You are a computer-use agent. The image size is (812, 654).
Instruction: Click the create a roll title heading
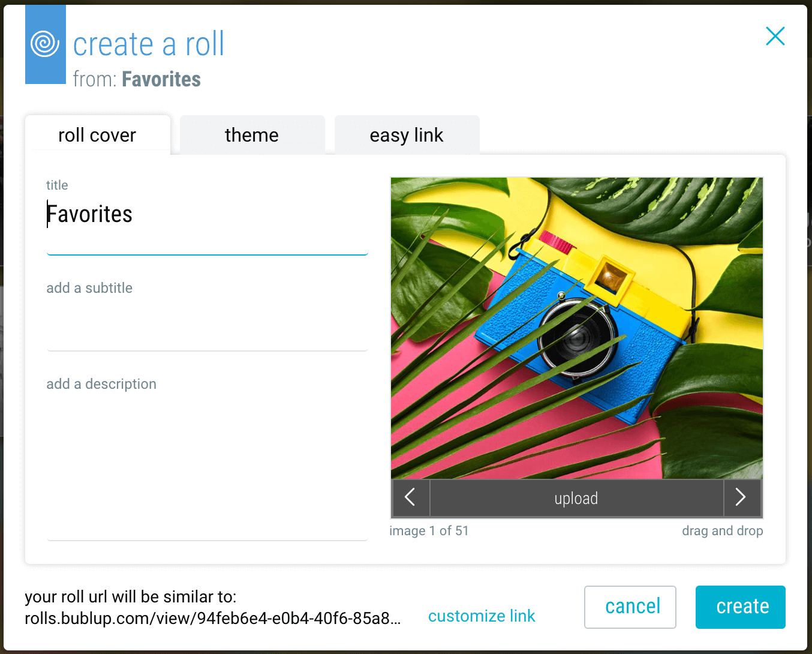click(x=148, y=43)
